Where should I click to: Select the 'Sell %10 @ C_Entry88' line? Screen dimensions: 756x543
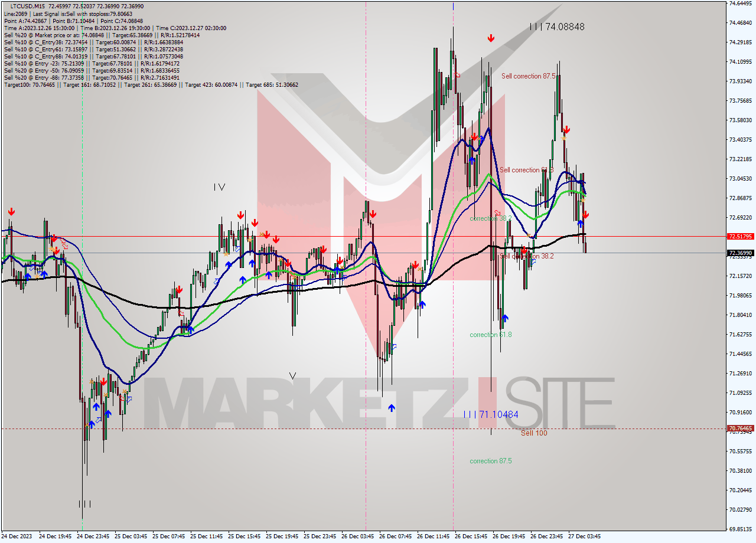[x=93, y=56]
